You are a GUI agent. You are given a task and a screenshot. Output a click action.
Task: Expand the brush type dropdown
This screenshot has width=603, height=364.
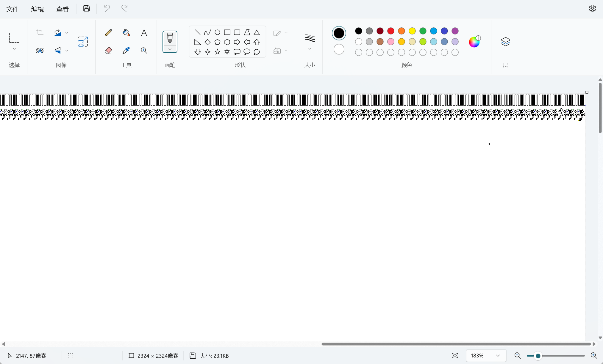[x=170, y=49]
